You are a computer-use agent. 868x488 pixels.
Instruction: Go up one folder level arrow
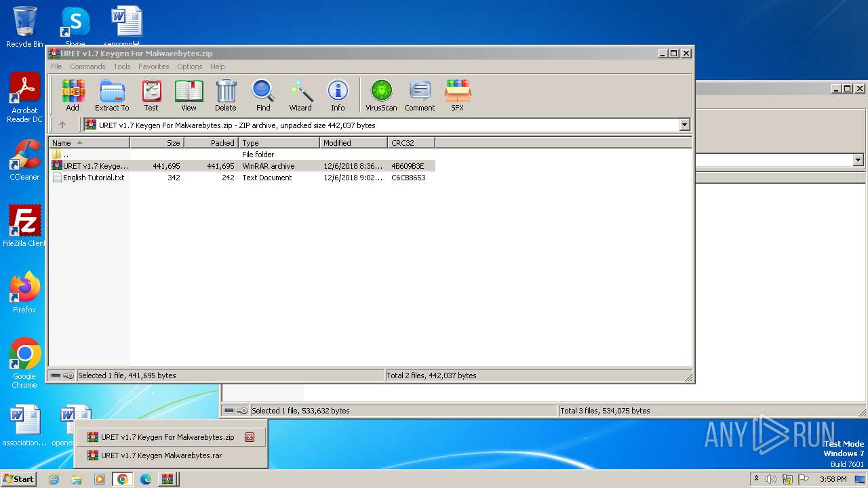(62, 125)
